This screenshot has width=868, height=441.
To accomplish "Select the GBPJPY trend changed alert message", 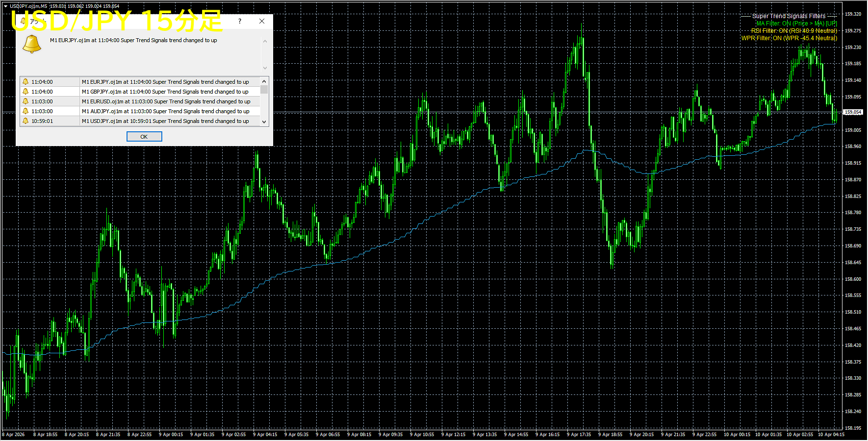I will [x=165, y=92].
